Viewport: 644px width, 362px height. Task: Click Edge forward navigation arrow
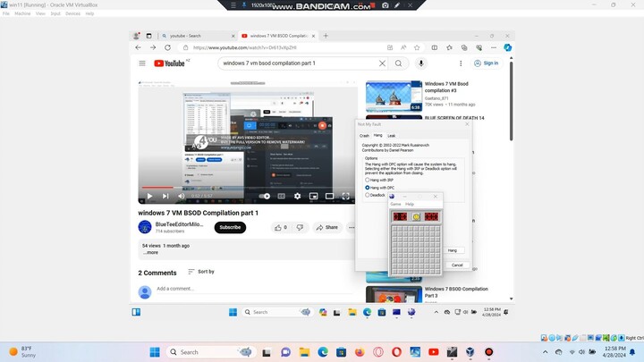tap(153, 47)
